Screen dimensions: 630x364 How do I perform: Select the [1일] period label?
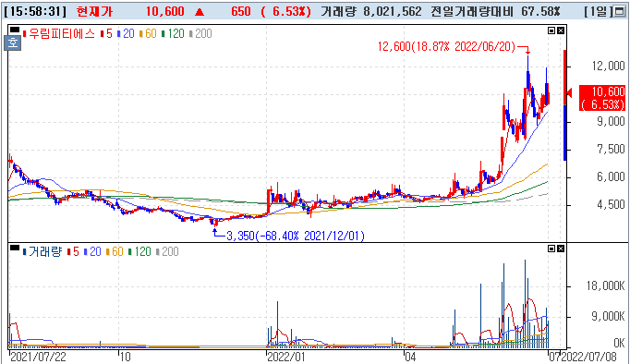(x=599, y=12)
